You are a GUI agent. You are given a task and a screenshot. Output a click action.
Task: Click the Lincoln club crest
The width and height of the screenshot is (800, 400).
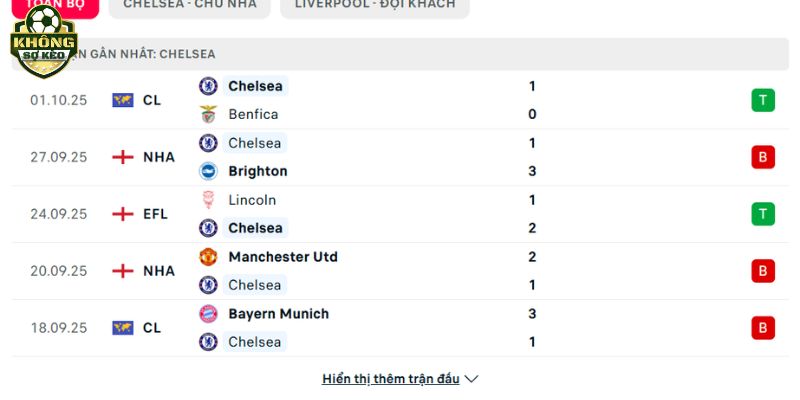[x=208, y=200]
